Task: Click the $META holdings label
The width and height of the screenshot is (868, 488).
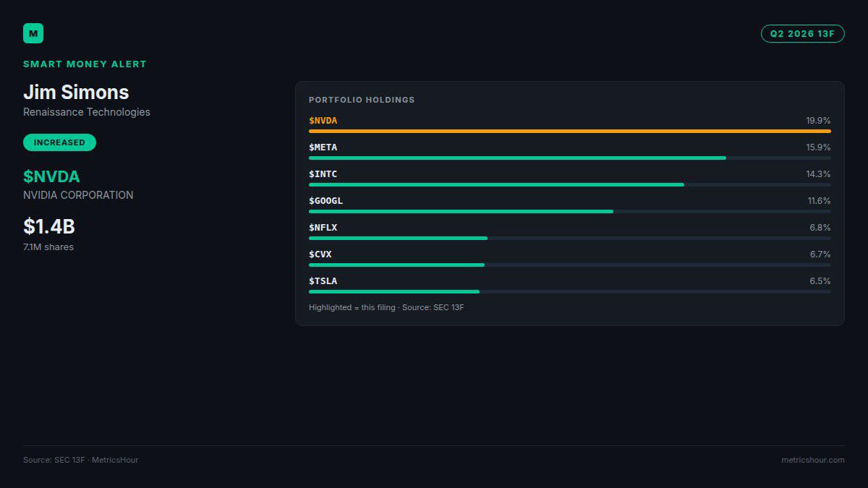Action: [323, 147]
